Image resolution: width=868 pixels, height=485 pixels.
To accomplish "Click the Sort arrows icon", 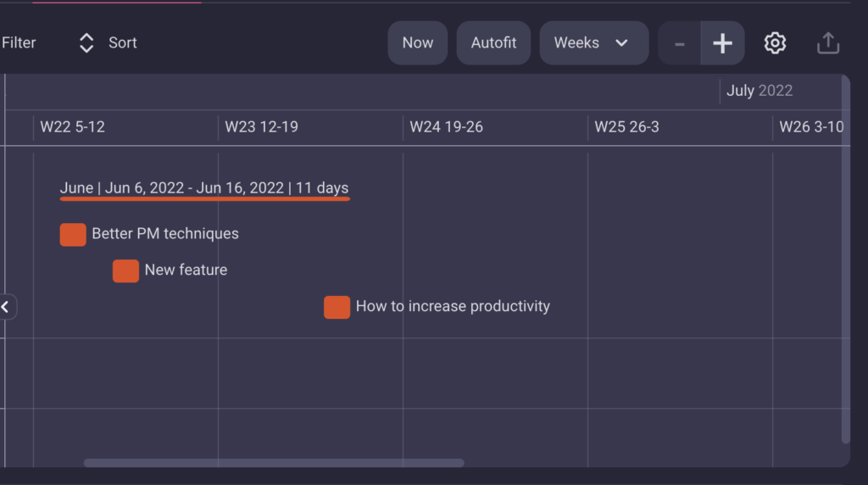I will tap(86, 42).
